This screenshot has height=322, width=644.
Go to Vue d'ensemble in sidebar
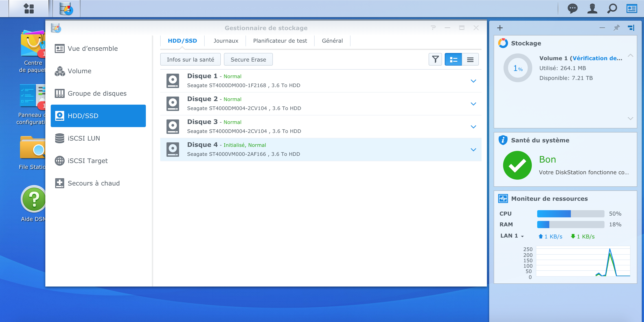pos(98,49)
